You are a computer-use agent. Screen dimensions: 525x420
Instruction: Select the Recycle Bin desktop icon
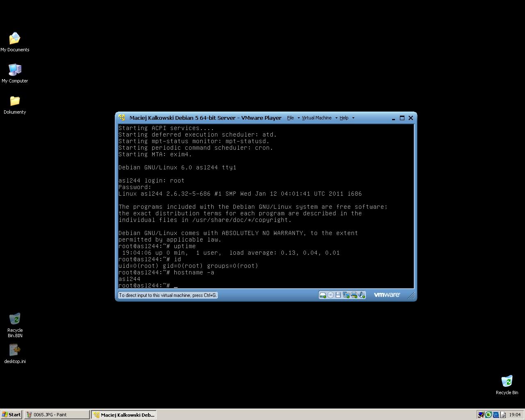tap(507, 385)
